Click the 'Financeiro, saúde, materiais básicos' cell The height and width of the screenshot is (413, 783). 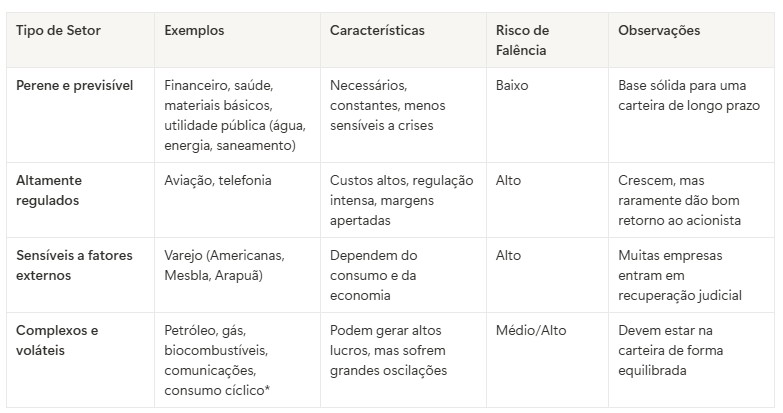(x=233, y=116)
